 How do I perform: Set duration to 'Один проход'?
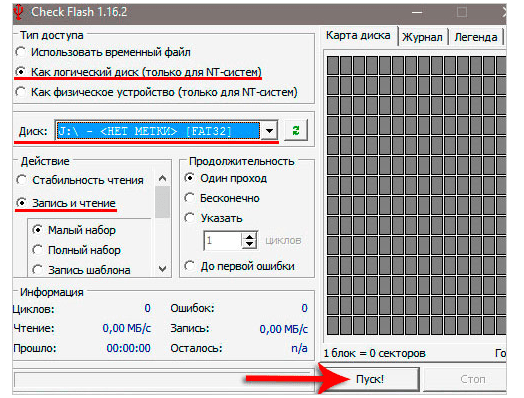click(x=226, y=178)
